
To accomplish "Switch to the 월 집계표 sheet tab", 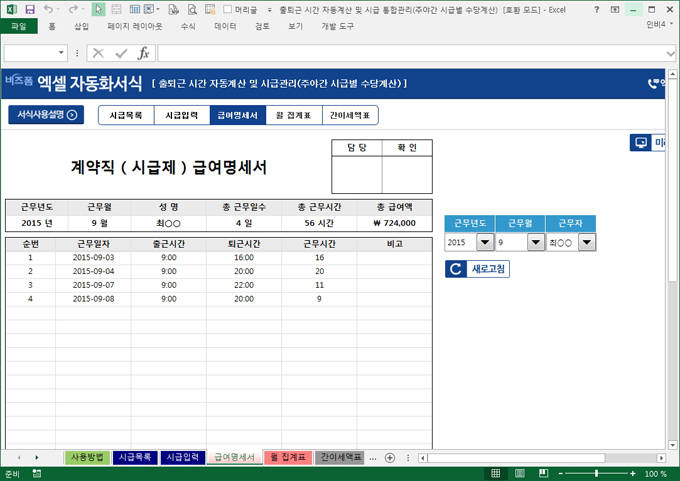I will coord(288,457).
